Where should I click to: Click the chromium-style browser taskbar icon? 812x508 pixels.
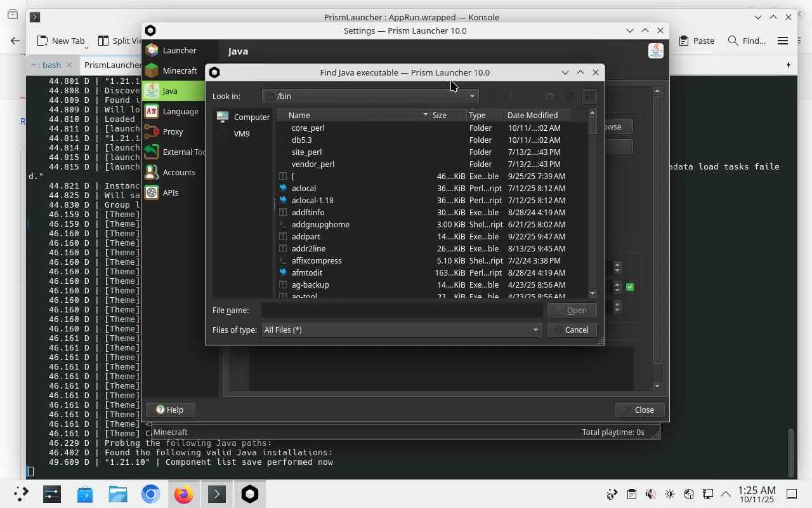(151, 494)
